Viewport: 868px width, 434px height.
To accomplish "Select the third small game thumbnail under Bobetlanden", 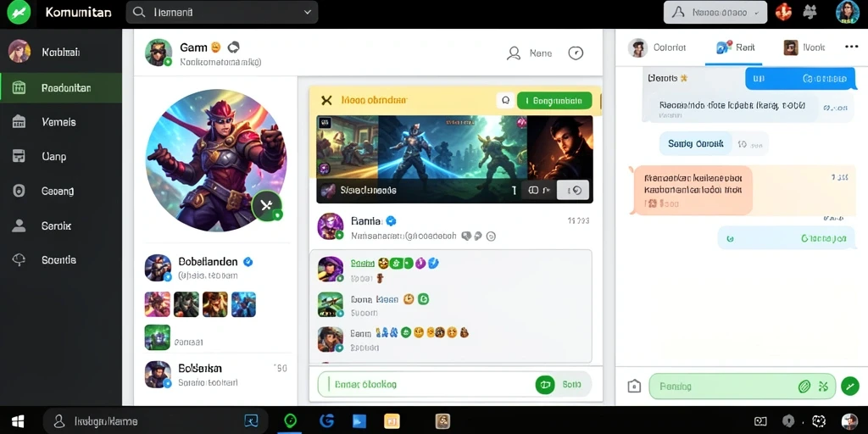I will [214, 304].
